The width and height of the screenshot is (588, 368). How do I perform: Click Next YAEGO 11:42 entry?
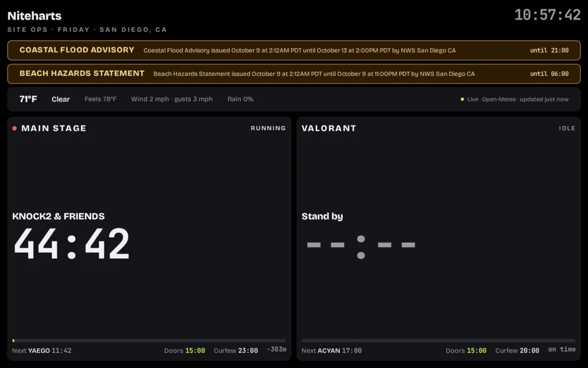pyautogui.click(x=41, y=350)
